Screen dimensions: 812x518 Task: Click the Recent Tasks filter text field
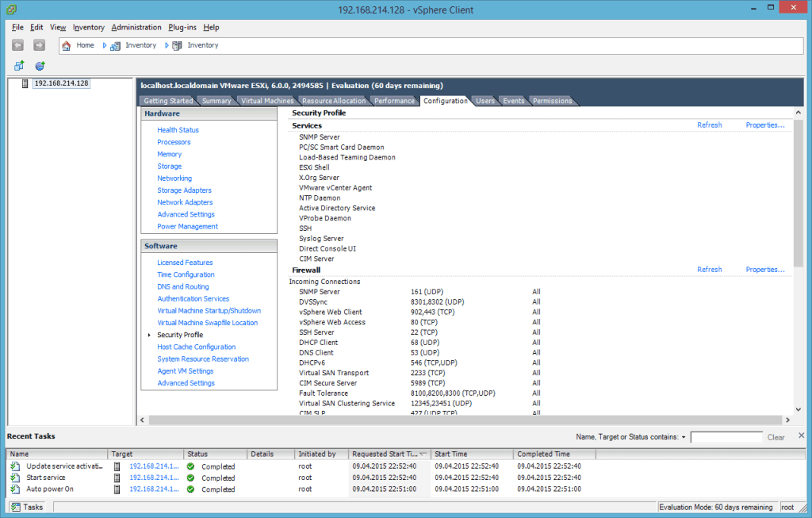pos(726,437)
